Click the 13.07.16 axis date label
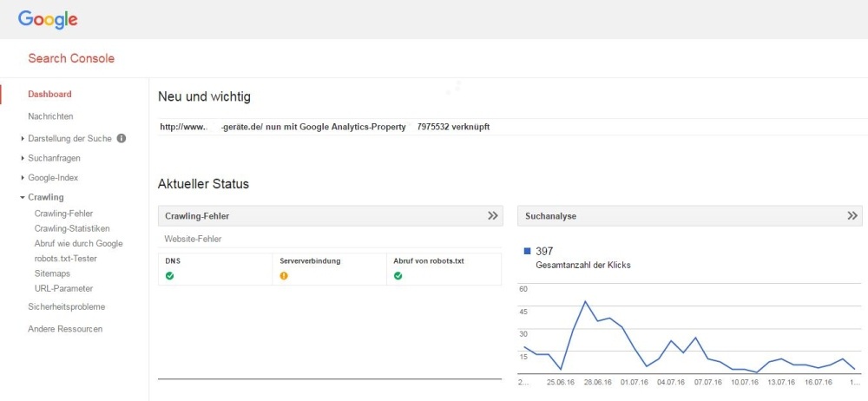This screenshot has height=401, width=868. [782, 382]
